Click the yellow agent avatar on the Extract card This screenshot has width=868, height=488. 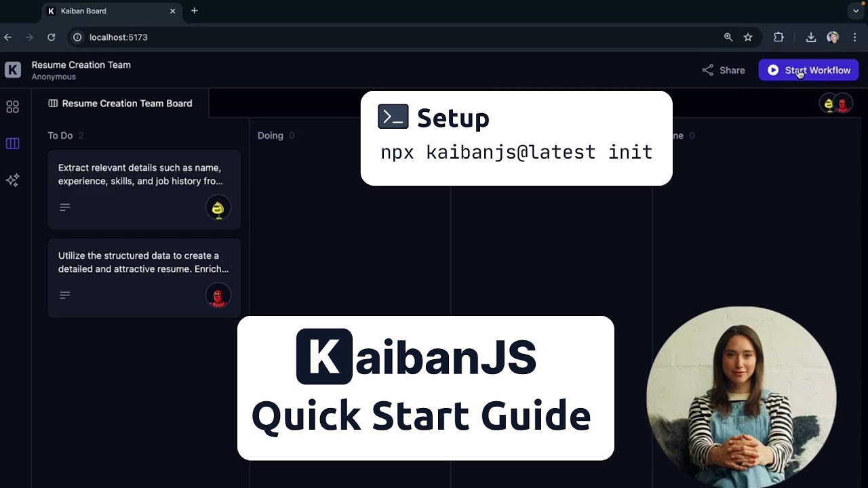point(218,208)
